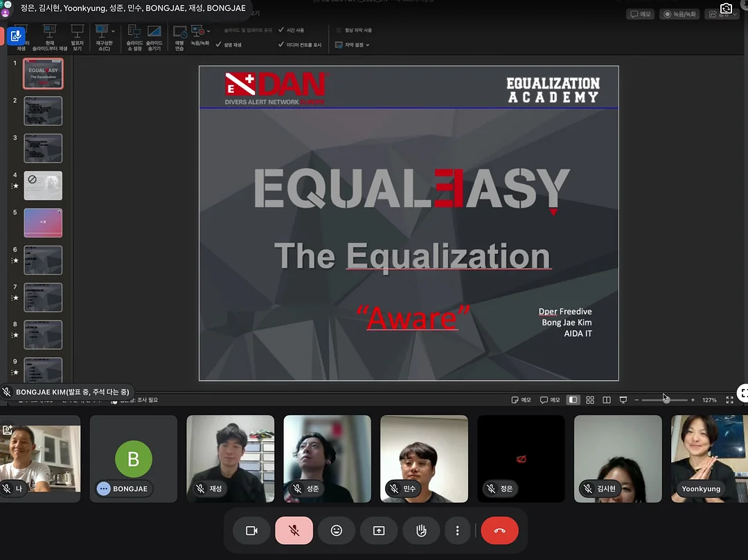Open 슬라이드 쇼 설정 setup
This screenshot has width=748, height=560.
tap(134, 38)
